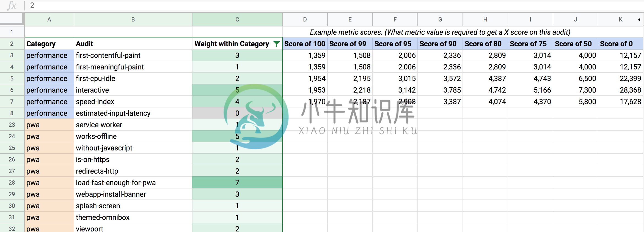Click the 22,399 cell in first-cpu-idle row
Screen dimensions: 644x232
[x=621, y=79]
